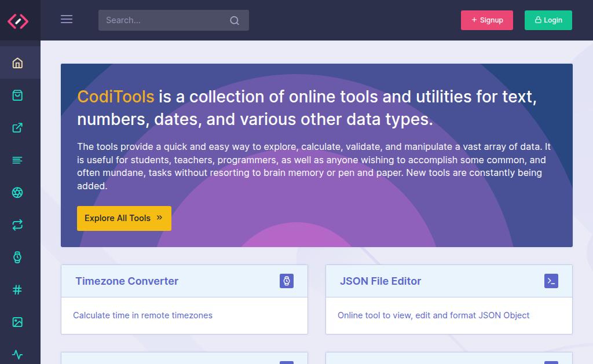Open the image tools sidebar icon

coord(17,322)
